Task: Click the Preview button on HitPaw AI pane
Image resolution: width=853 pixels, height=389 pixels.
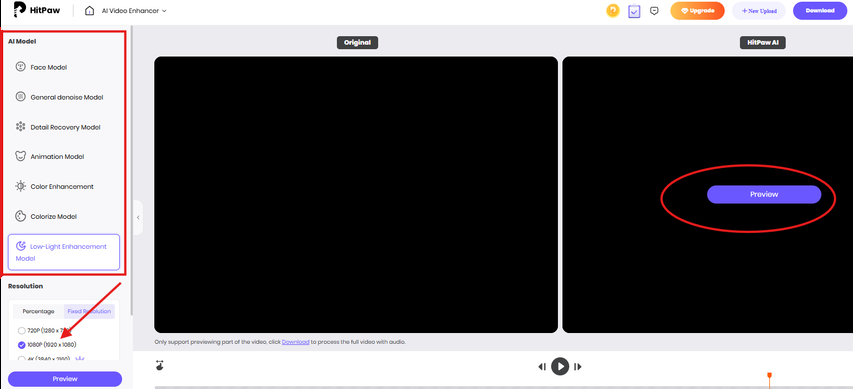Action: click(x=764, y=194)
